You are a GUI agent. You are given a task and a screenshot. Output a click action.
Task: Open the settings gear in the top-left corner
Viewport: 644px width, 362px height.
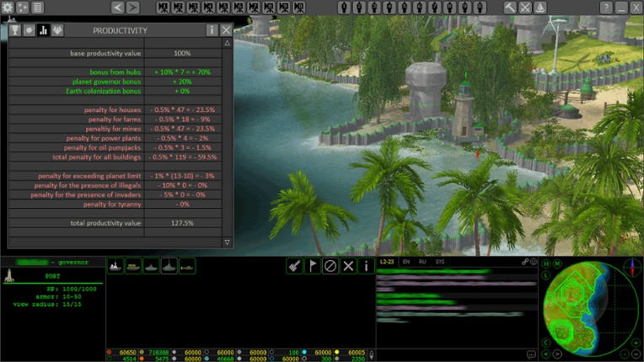7,8
